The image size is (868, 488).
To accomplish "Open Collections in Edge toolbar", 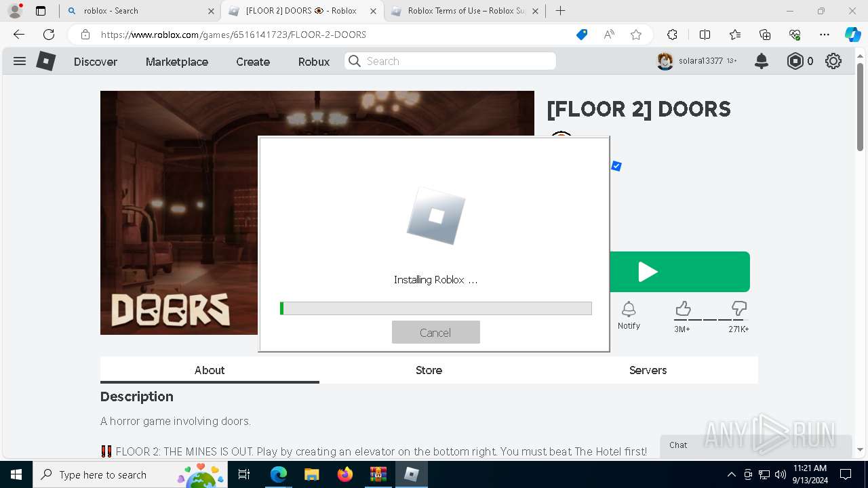I will coord(765,35).
